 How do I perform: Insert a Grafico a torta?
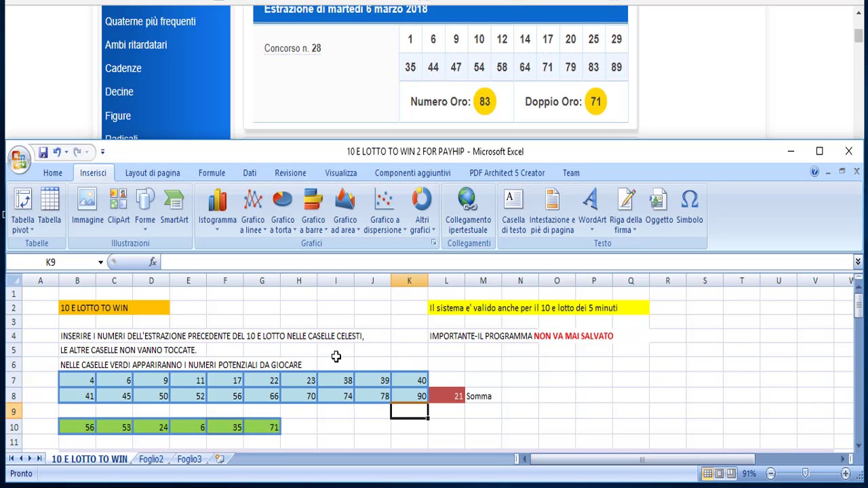click(x=283, y=211)
